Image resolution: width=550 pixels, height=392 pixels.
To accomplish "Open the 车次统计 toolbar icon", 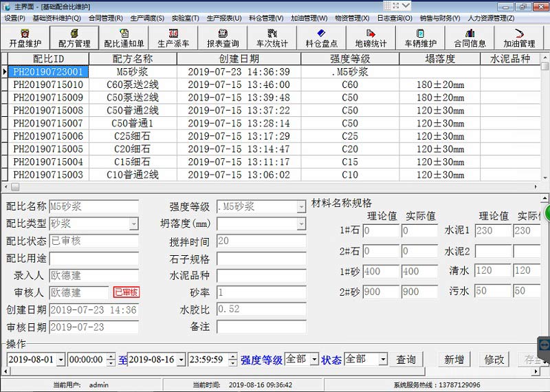I will pyautogui.click(x=272, y=38).
